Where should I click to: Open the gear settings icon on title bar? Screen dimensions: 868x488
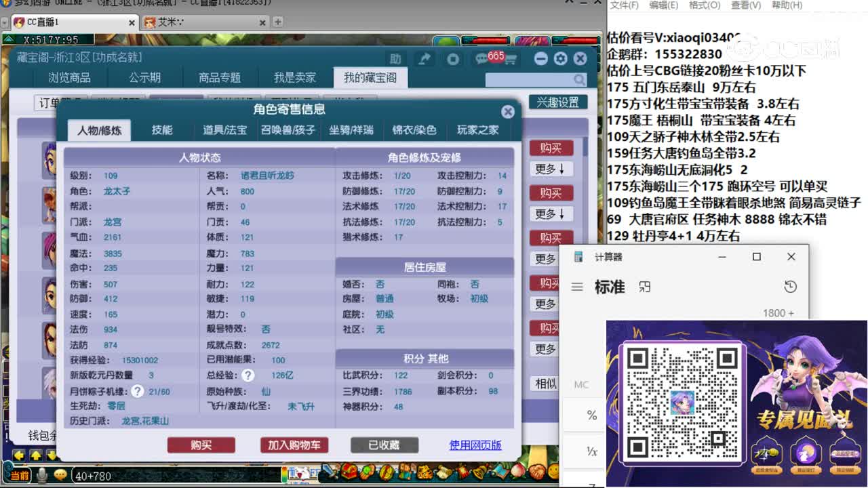click(560, 59)
